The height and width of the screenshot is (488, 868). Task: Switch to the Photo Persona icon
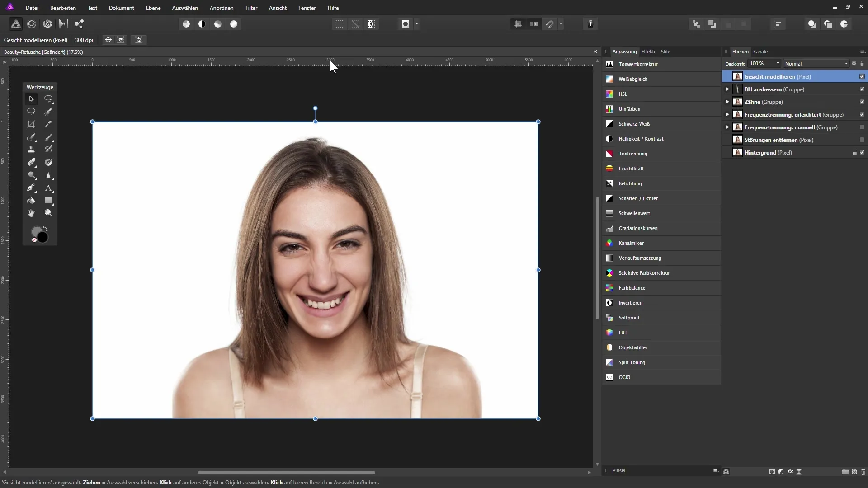[16, 24]
